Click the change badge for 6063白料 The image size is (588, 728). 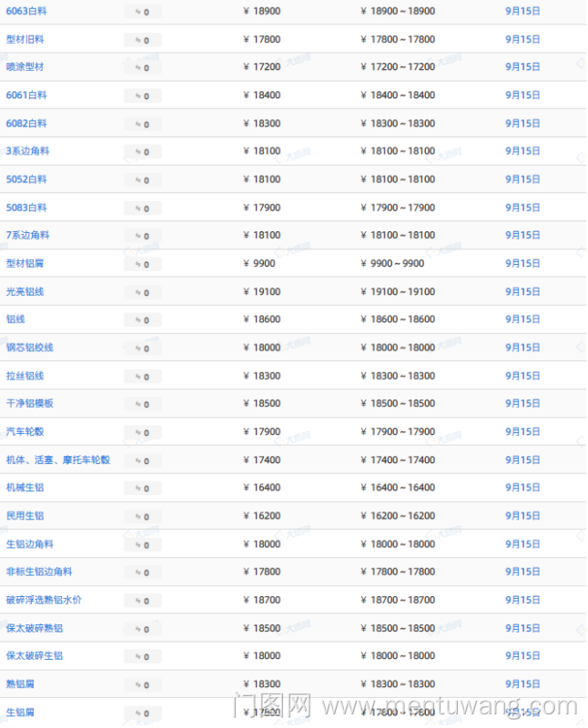[x=143, y=12]
